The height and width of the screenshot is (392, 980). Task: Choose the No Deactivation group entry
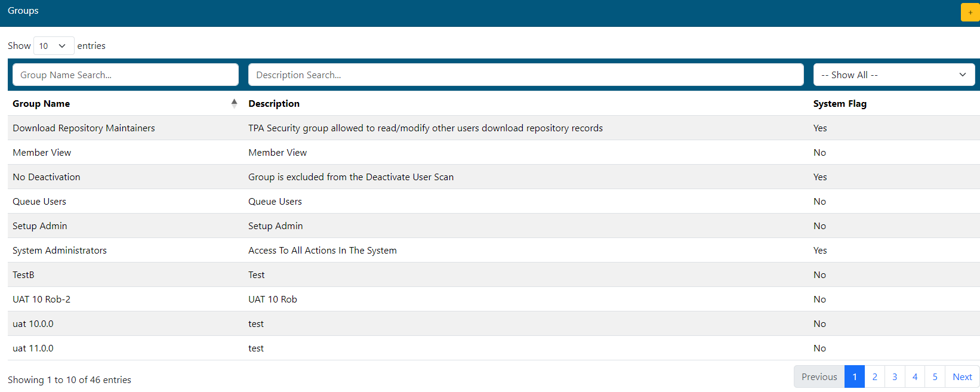(47, 177)
